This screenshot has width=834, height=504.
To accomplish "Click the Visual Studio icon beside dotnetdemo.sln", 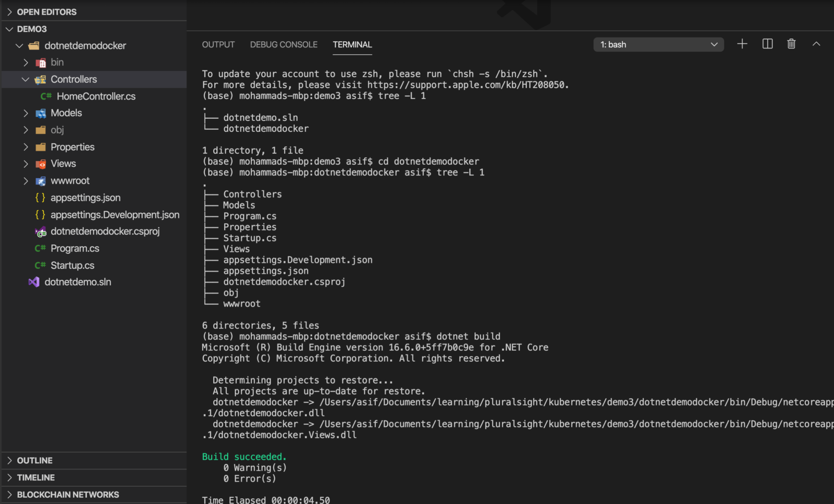I will pos(33,282).
